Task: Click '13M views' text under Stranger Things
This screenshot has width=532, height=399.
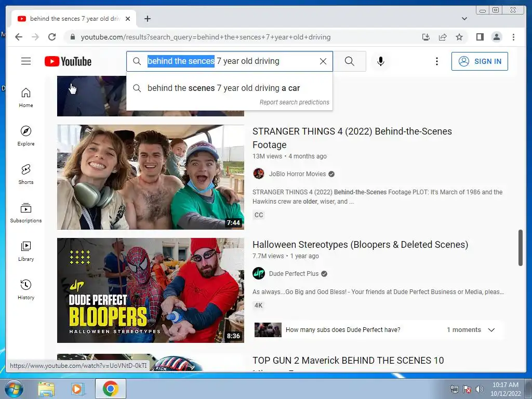Action: pyautogui.click(x=268, y=156)
